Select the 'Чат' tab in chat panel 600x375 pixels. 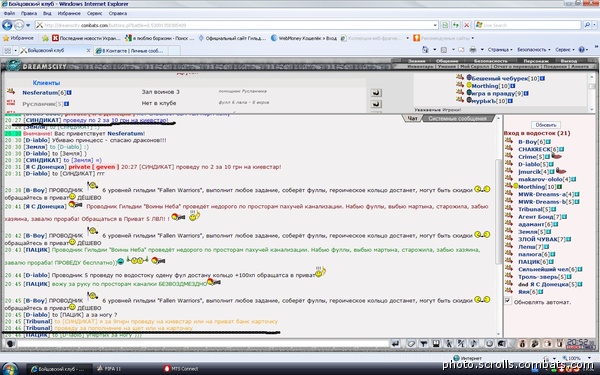point(412,118)
